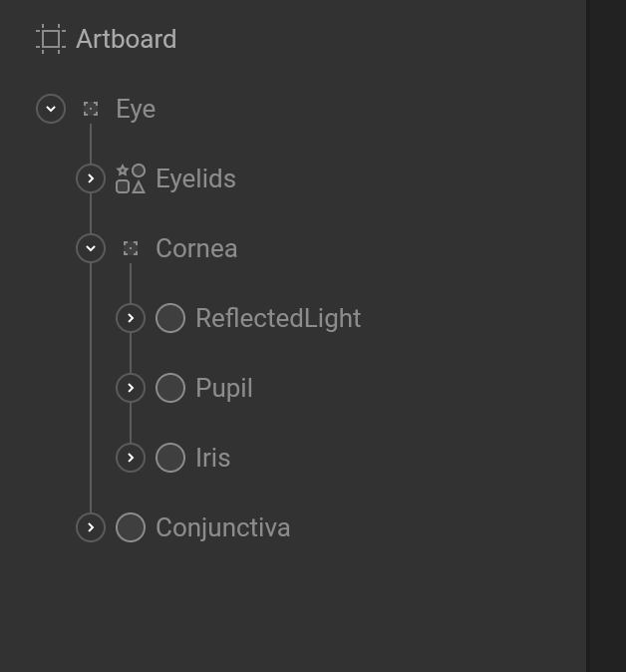This screenshot has width=626, height=672.
Task: Expand the Eyelids item
Action: pyautogui.click(x=91, y=178)
